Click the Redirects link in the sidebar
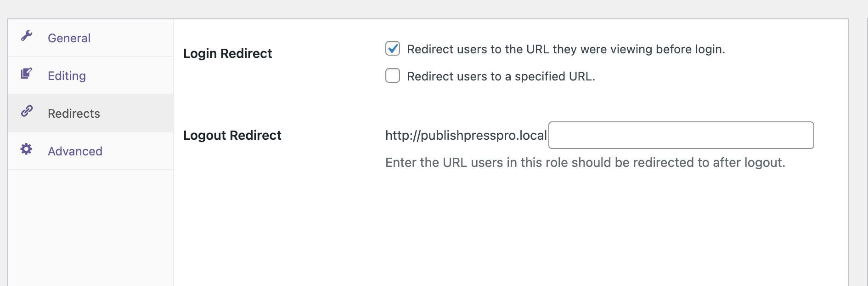The image size is (868, 286). (x=73, y=113)
